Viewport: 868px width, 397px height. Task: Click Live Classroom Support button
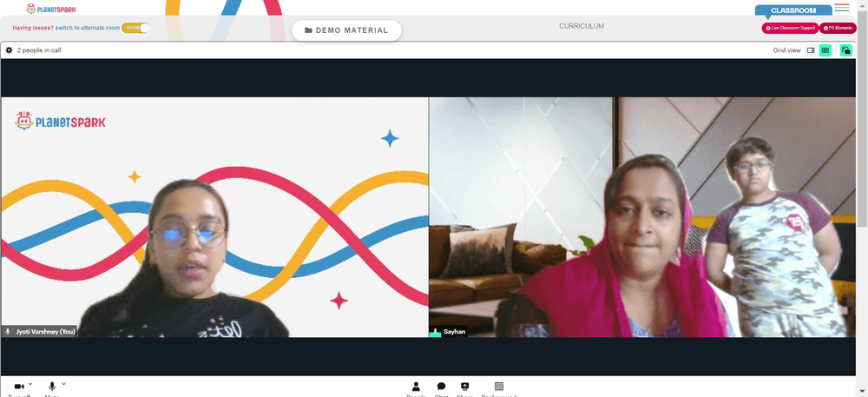[790, 28]
